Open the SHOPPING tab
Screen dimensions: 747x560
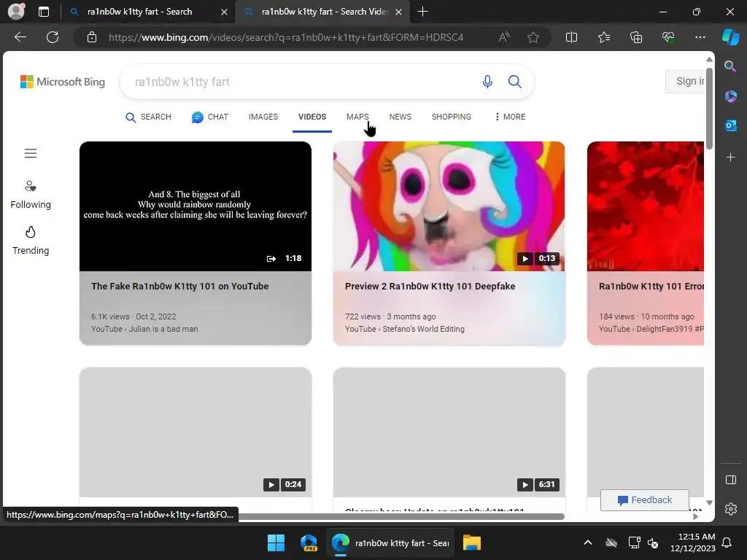click(451, 117)
